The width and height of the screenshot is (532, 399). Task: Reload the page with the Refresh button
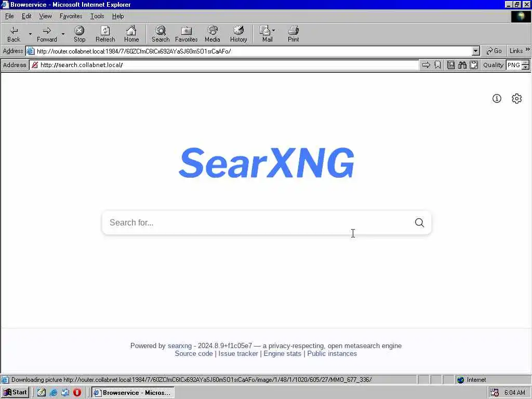tap(105, 34)
